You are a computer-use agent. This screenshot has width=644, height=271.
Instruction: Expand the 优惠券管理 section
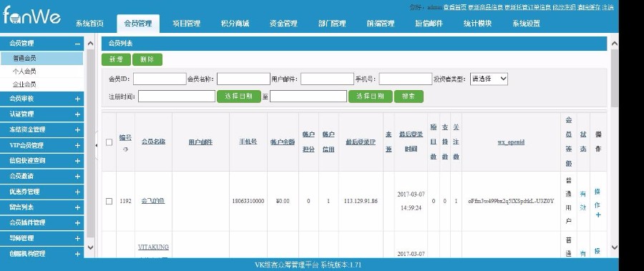pos(77,192)
